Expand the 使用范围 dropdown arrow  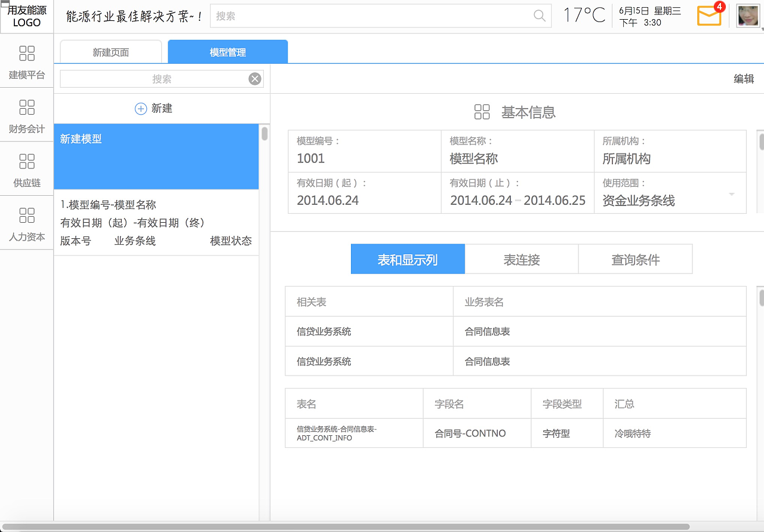point(731,193)
